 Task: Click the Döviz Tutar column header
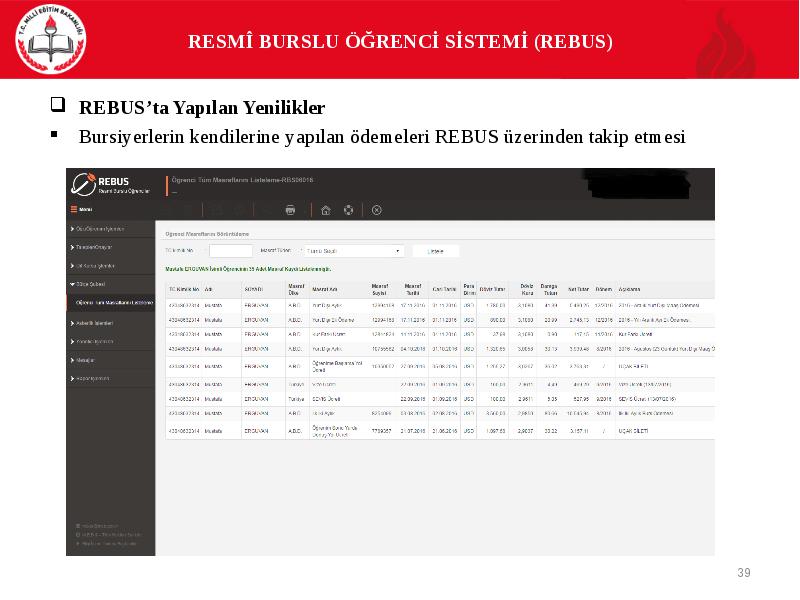[x=492, y=289]
